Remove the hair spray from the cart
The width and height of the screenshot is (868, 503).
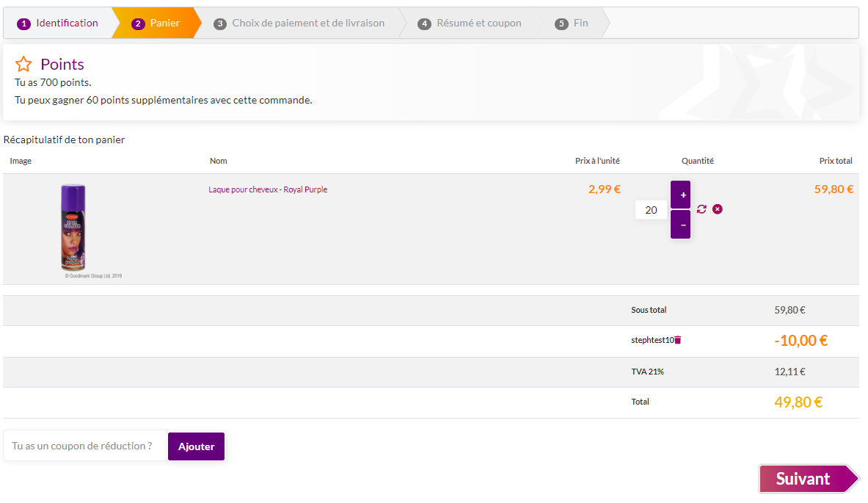(718, 209)
